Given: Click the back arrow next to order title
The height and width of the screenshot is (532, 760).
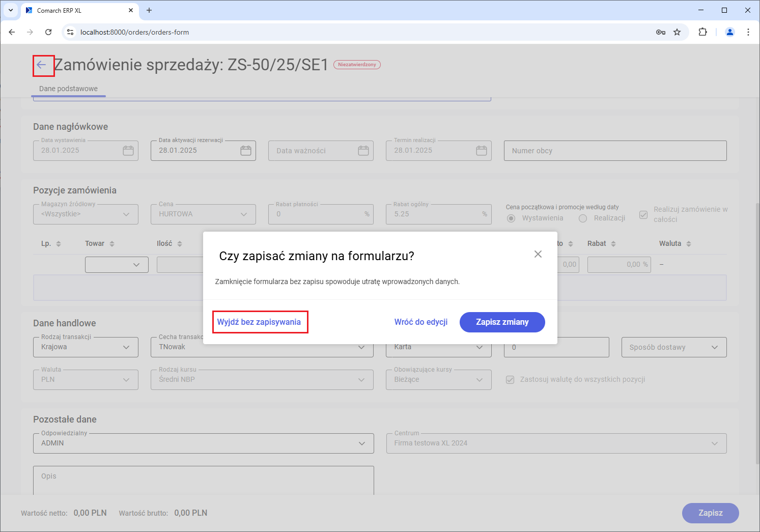Looking at the screenshot, I should [x=41, y=65].
